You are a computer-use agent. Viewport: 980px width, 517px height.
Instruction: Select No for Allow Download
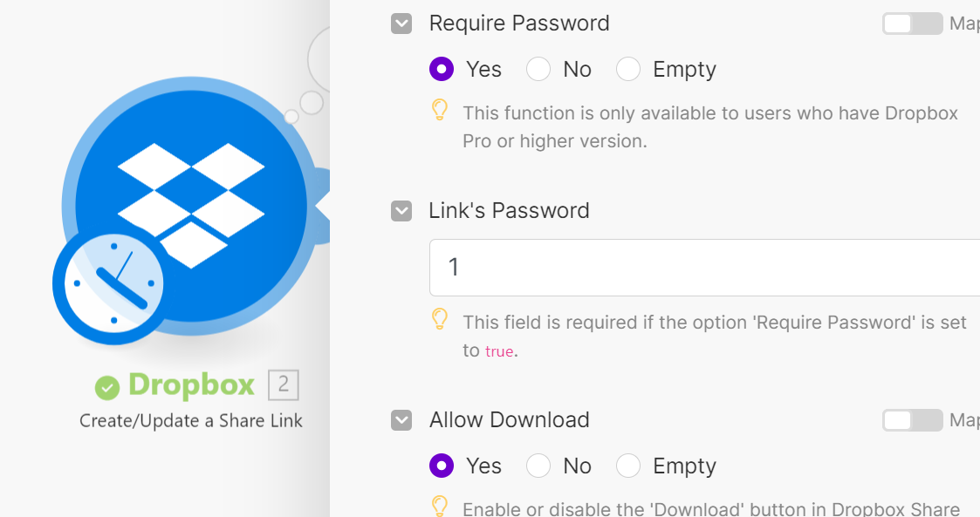click(538, 466)
